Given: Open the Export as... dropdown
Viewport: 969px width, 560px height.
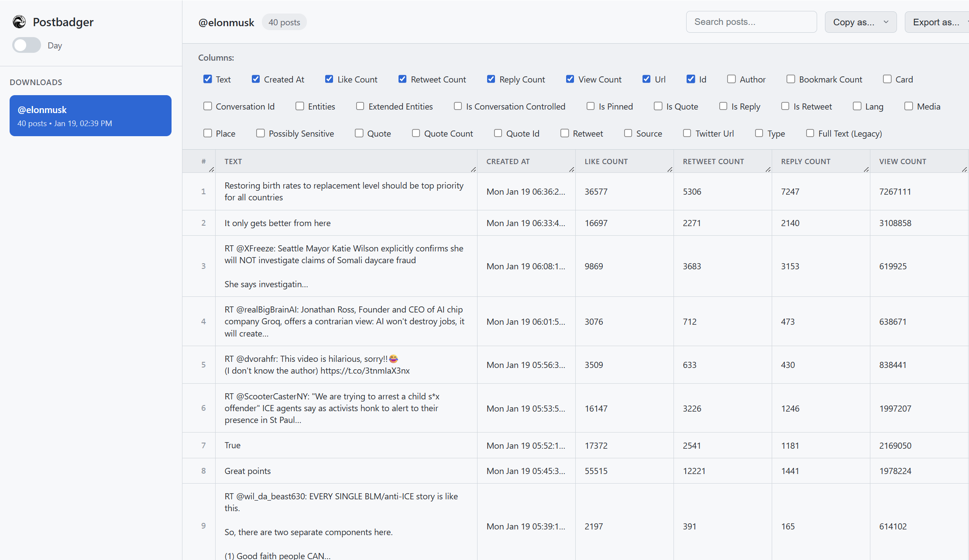Looking at the screenshot, I should pos(937,22).
